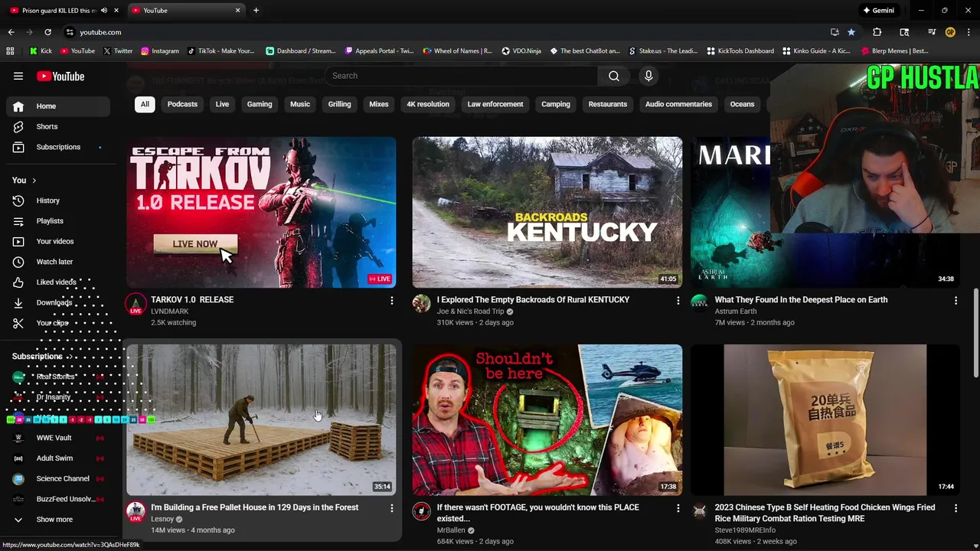Screen dimensions: 980x551
Task: Open the YouTube hamburger guide menu
Action: [x=18, y=76]
